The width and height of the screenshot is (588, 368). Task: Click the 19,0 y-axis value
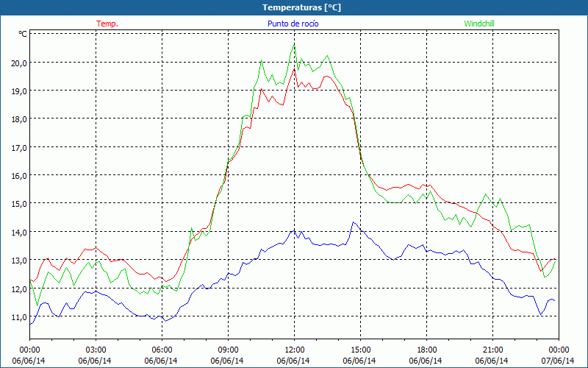coord(19,91)
